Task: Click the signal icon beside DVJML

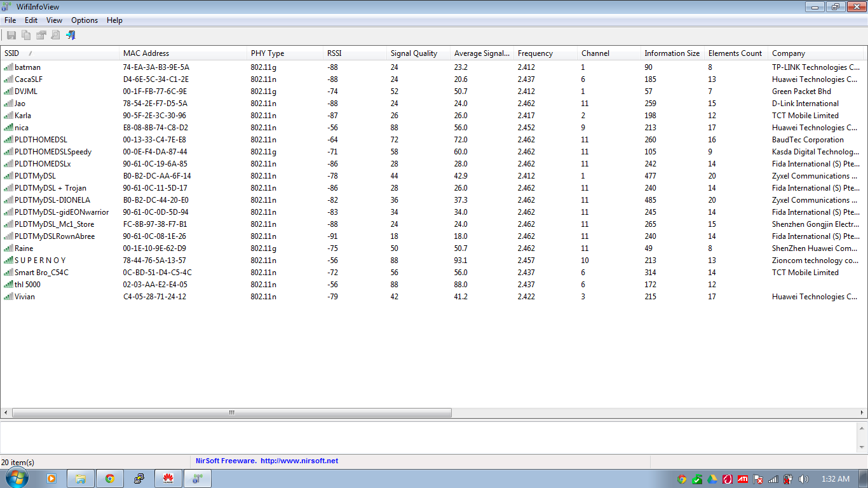Action: pyautogui.click(x=8, y=91)
